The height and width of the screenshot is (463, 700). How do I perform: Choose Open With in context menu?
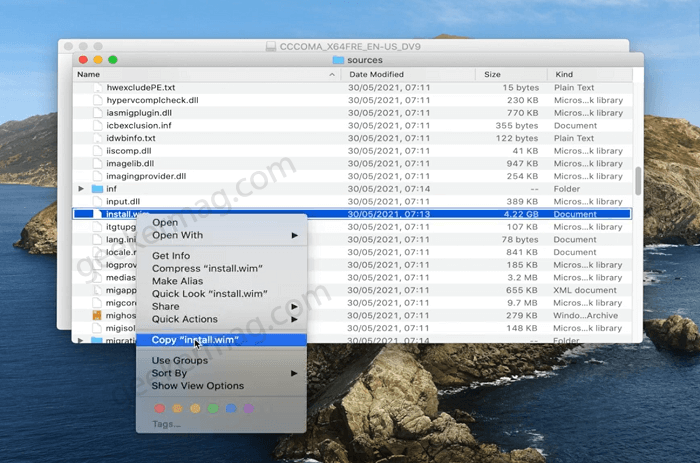pos(177,235)
